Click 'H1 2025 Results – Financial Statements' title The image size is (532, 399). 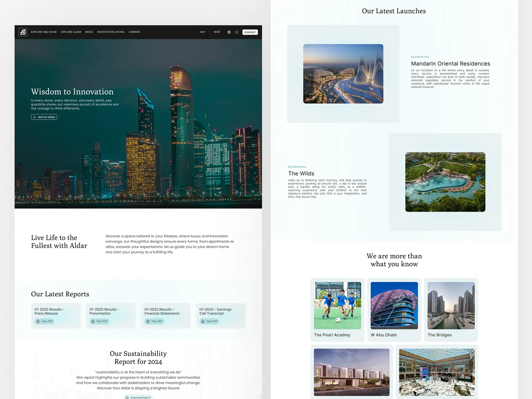[162, 311]
